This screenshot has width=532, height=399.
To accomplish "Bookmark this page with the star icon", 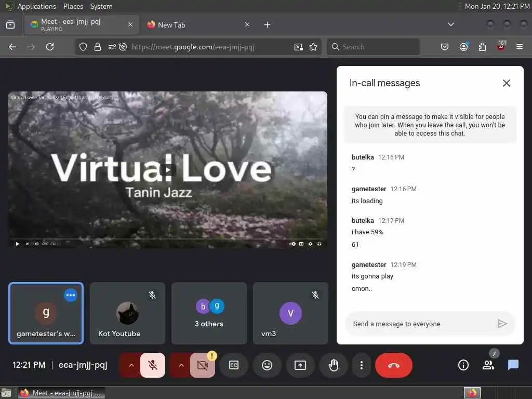I will point(313,47).
